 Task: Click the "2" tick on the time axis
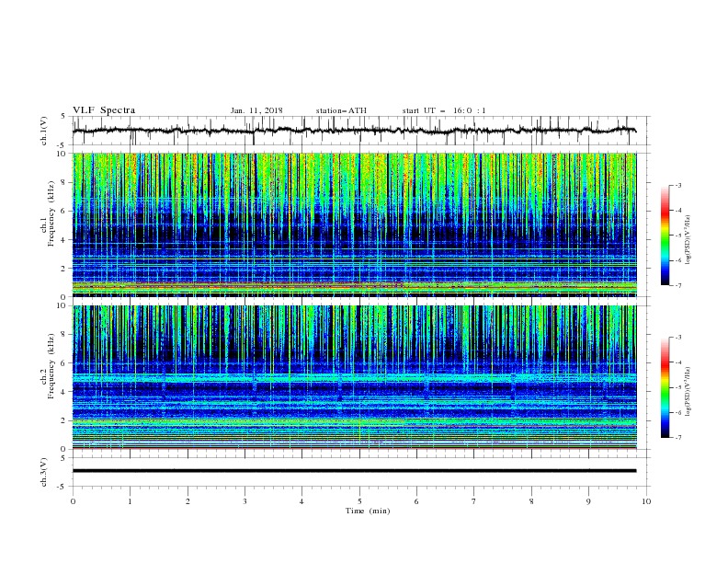pyautogui.click(x=188, y=501)
